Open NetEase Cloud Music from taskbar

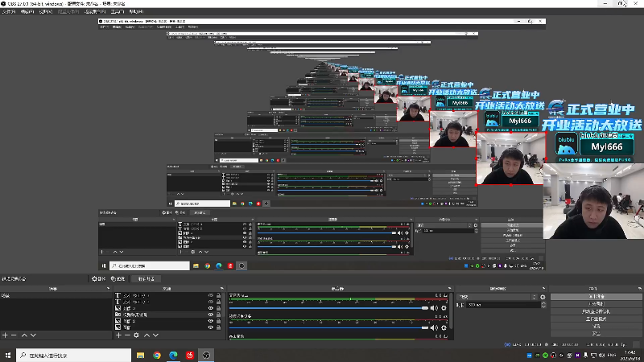coord(190,355)
